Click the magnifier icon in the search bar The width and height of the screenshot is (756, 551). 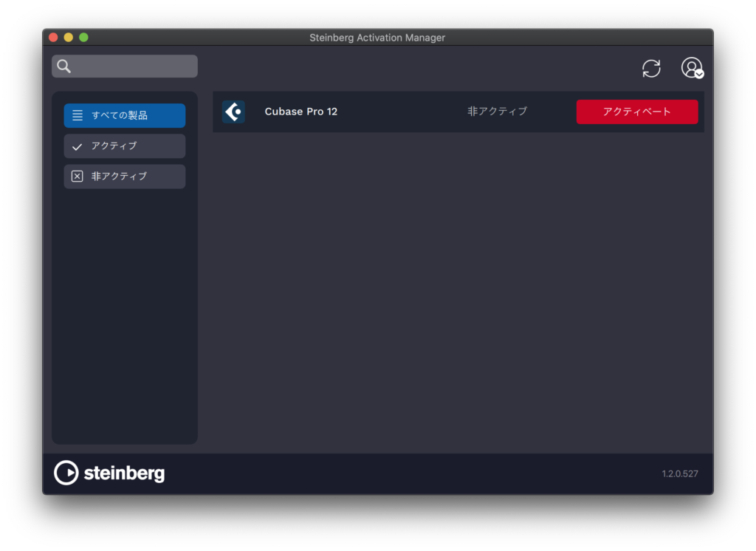63,66
